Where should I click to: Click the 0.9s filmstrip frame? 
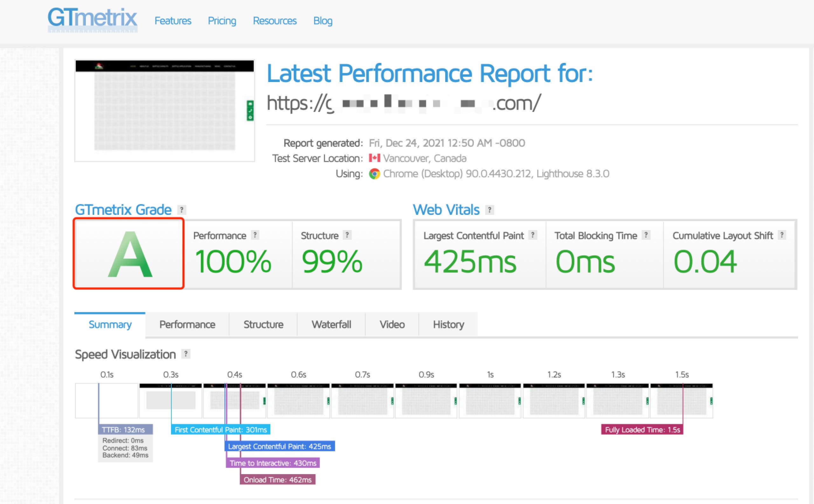[x=426, y=401]
